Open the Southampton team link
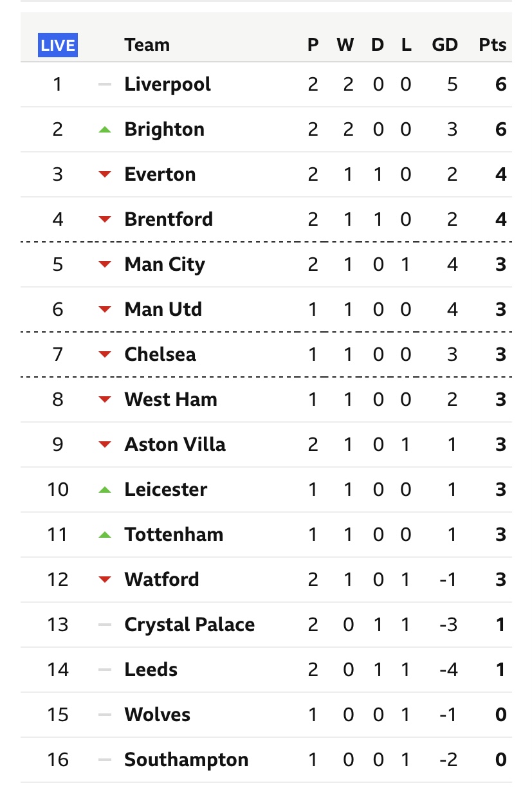The height and width of the screenshot is (788, 532). click(x=187, y=760)
